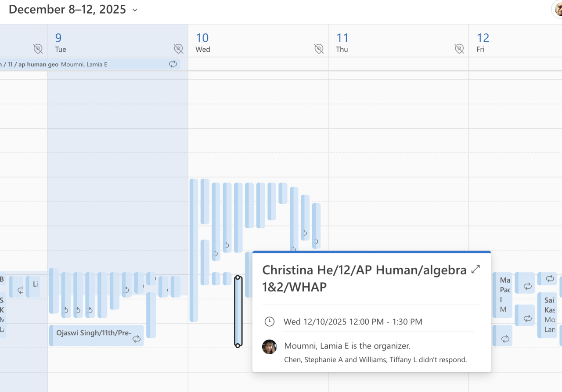Expand the Christina He event popup
562x392 pixels.
pos(475,270)
